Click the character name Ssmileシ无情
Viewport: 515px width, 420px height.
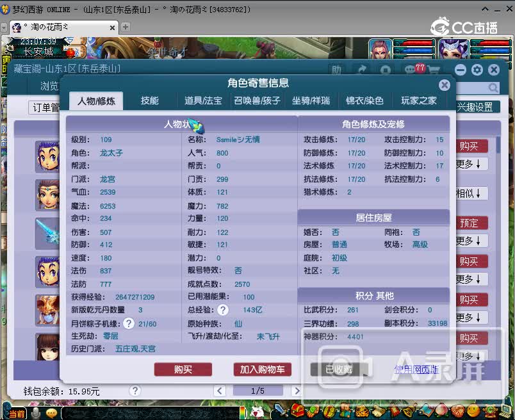(238, 140)
